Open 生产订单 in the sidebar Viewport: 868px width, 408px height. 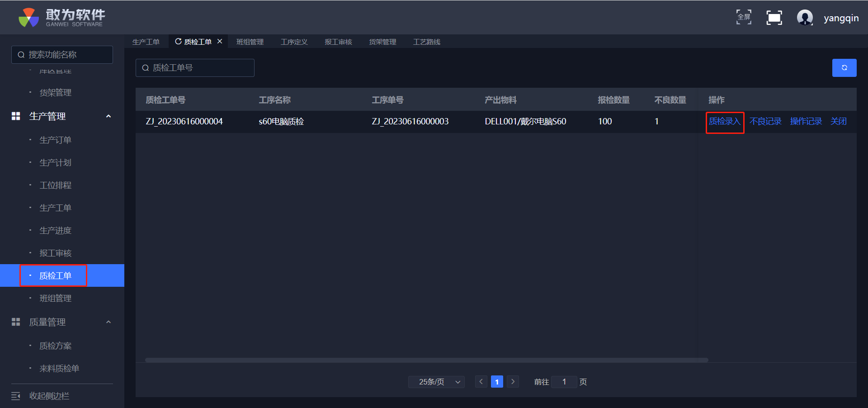55,140
